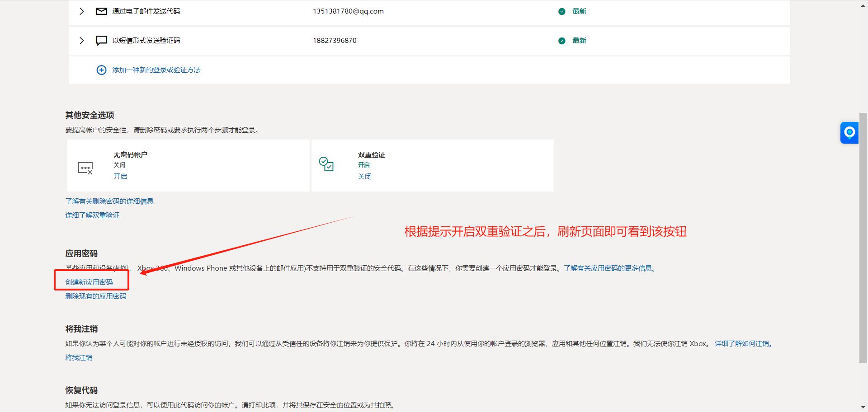Click the 无密码帐户 card title
The image size is (868, 412).
(130, 154)
